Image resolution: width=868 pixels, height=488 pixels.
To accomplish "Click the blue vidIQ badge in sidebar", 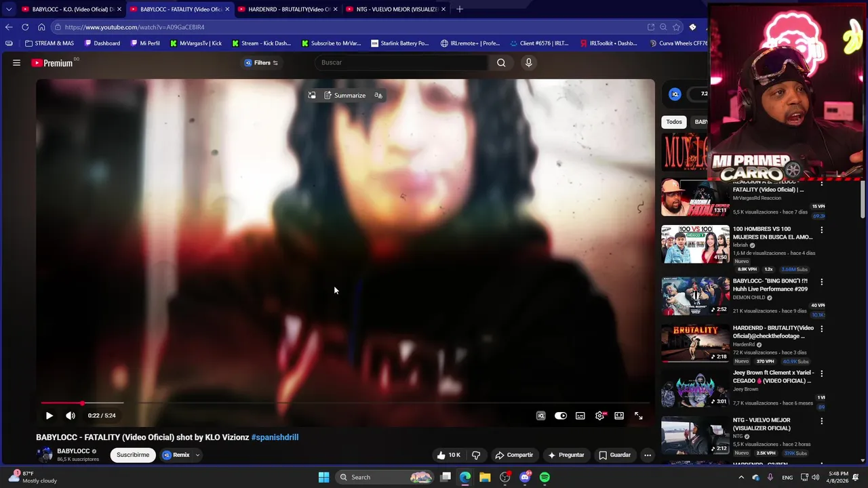I will (x=675, y=94).
